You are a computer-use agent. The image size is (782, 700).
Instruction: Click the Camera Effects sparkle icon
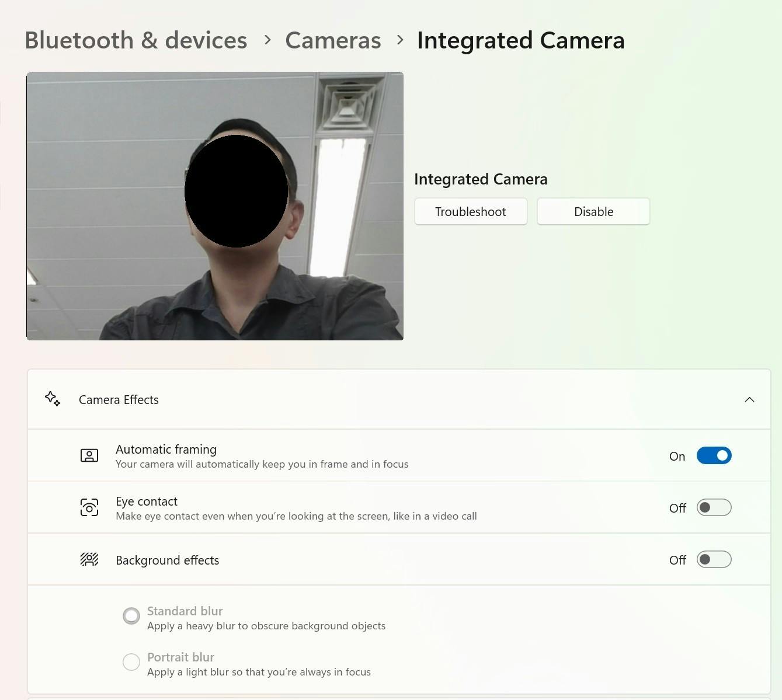tap(53, 399)
